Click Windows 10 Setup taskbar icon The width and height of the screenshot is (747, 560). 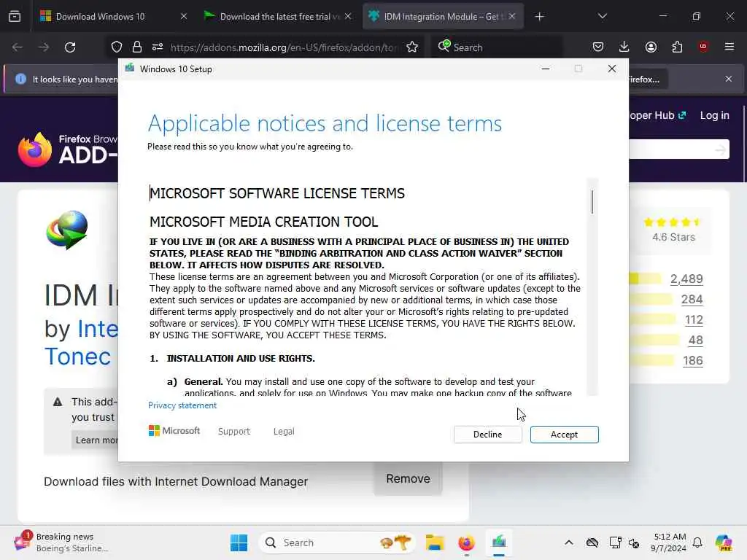(x=499, y=542)
